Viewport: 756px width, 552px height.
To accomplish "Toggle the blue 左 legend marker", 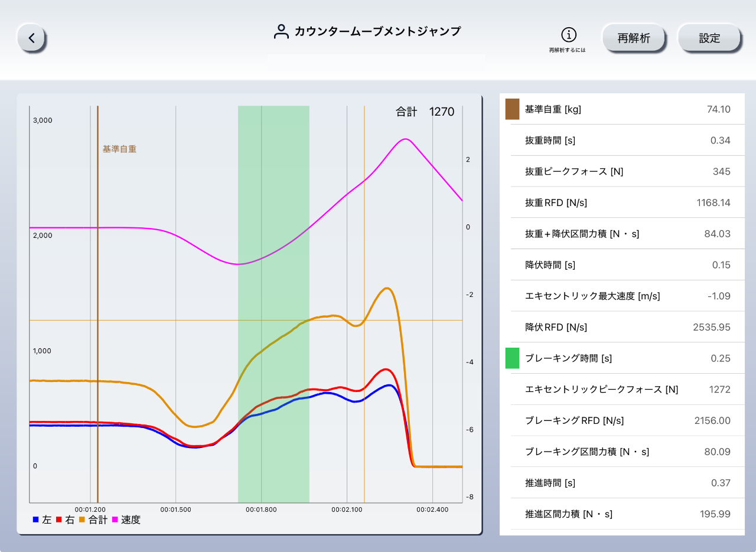I will tap(36, 520).
